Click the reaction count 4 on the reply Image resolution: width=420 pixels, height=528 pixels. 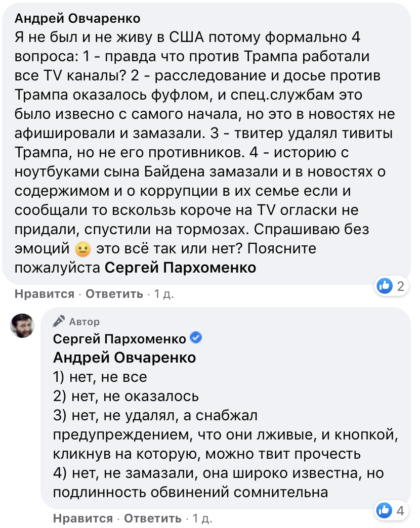coord(400,511)
